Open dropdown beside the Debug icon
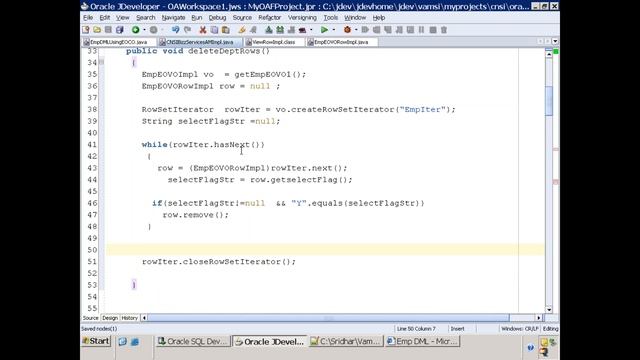 pos(356,30)
